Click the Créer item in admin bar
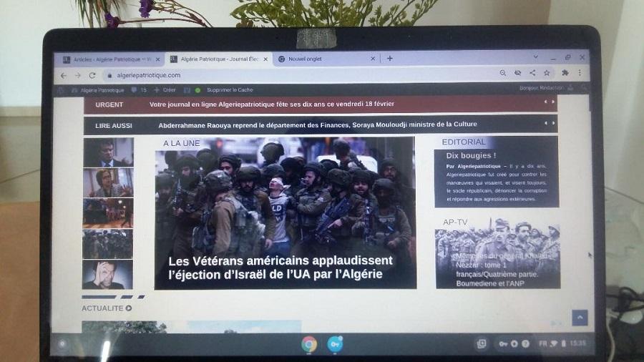 coord(165,90)
